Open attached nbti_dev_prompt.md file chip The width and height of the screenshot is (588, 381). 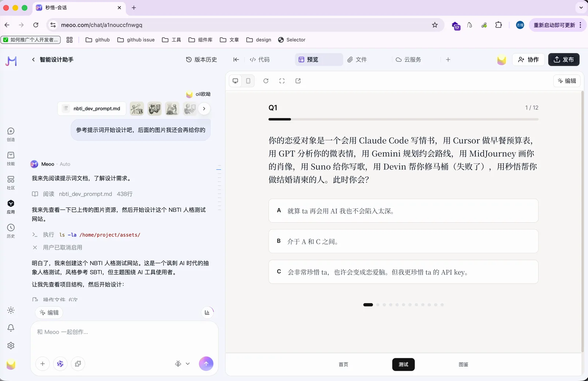[x=92, y=108]
